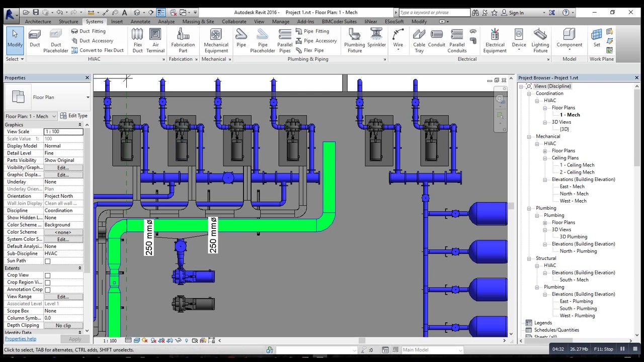Select the Cable Tray tool

(x=419, y=40)
